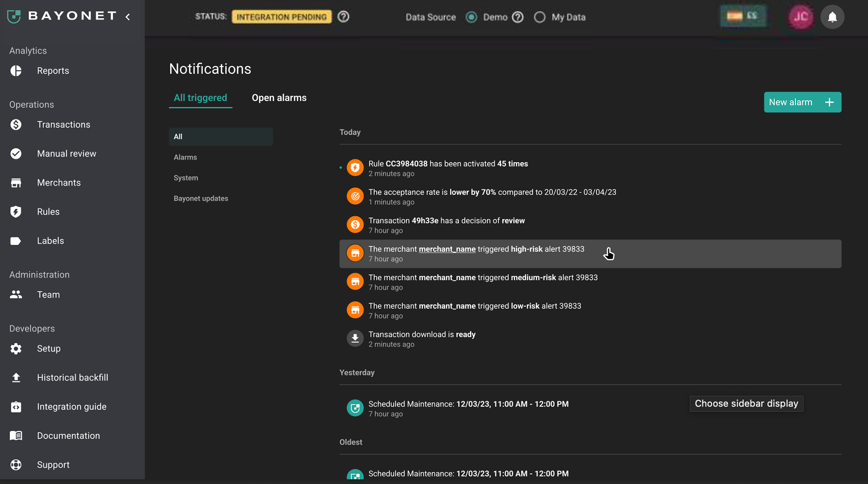Click the Integration Pending status badge
Image resolution: width=868 pixels, height=484 pixels.
click(x=282, y=17)
